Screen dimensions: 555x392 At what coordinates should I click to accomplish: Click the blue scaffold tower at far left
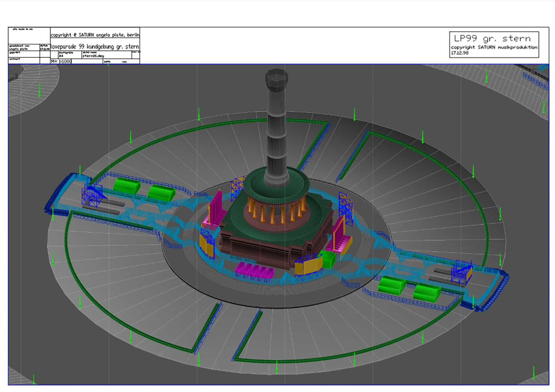point(92,195)
